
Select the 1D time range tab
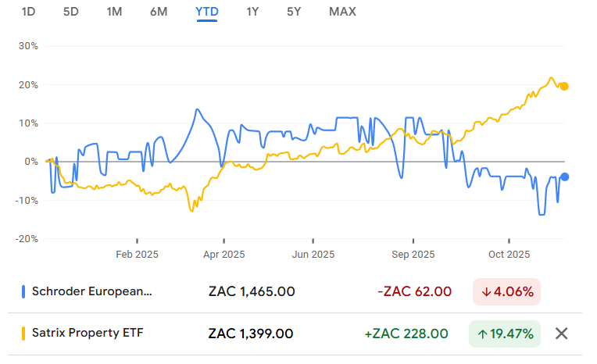(29, 12)
